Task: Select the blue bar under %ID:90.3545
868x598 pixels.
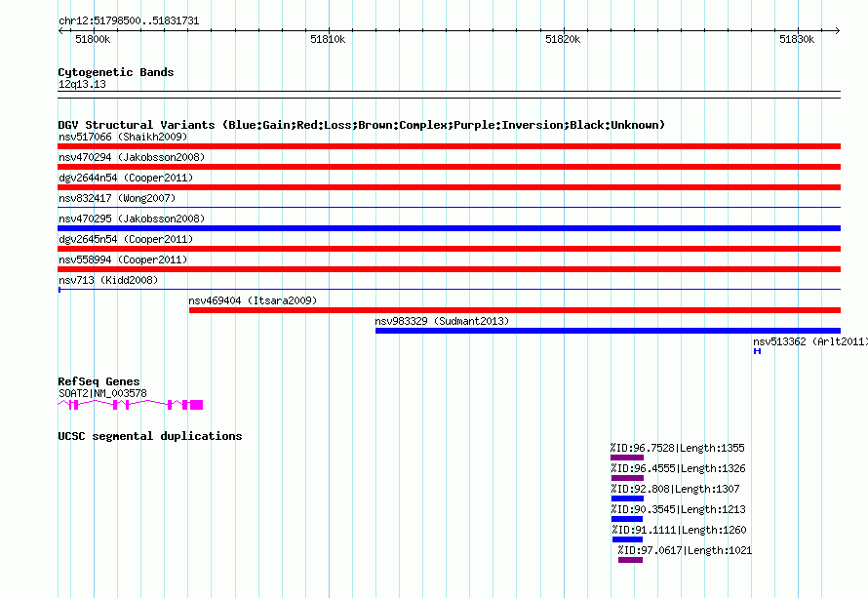Action: 627,519
